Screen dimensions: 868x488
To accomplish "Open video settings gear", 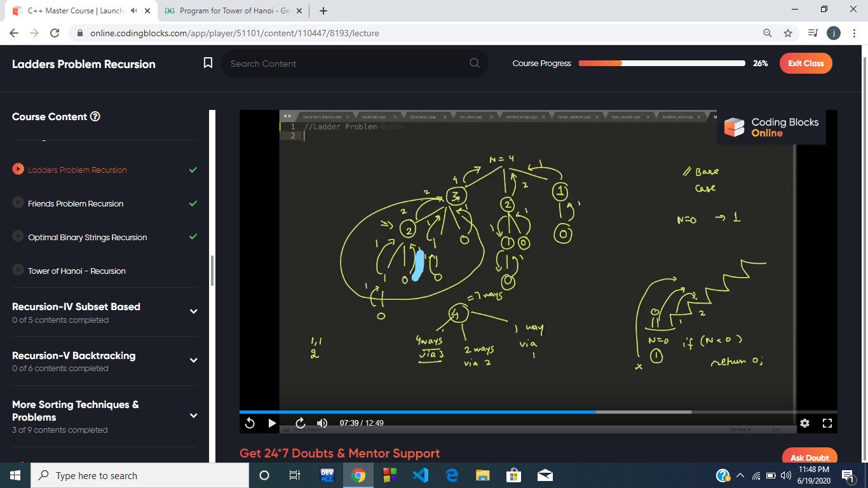I will coord(804,423).
